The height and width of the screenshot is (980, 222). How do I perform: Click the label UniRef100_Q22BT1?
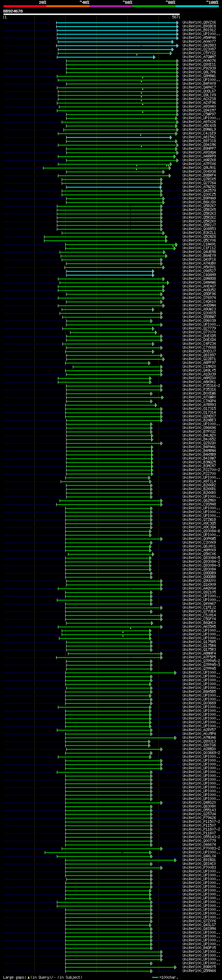pos(199,359)
